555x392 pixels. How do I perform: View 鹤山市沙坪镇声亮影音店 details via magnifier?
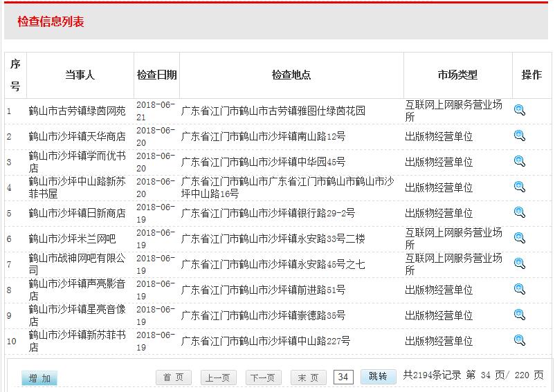[520, 290]
